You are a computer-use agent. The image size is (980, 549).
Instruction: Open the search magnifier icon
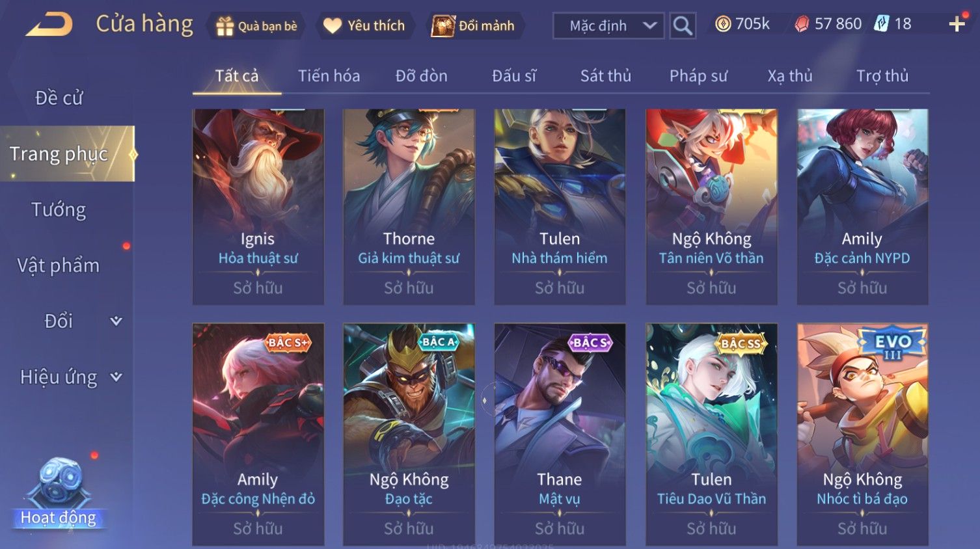[683, 26]
